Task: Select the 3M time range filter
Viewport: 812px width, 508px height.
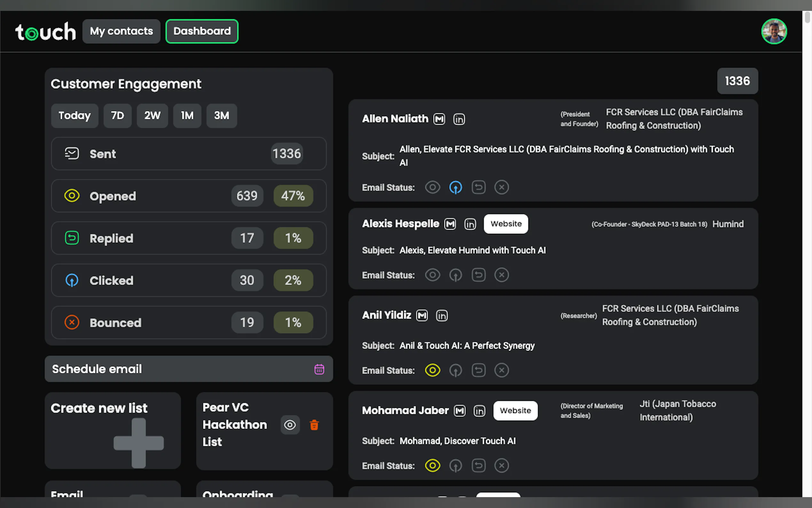Action: pyautogui.click(x=222, y=115)
